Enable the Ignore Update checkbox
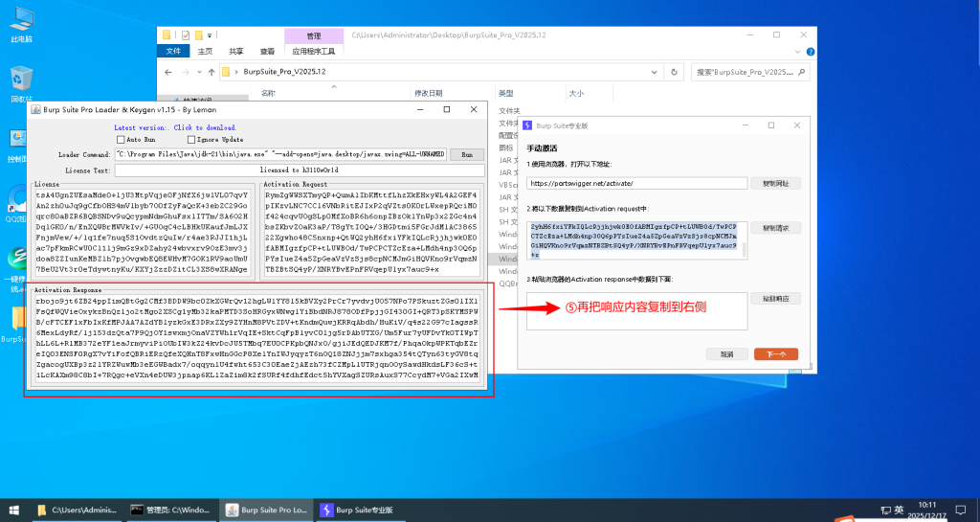The height and width of the screenshot is (522, 980). tap(190, 140)
